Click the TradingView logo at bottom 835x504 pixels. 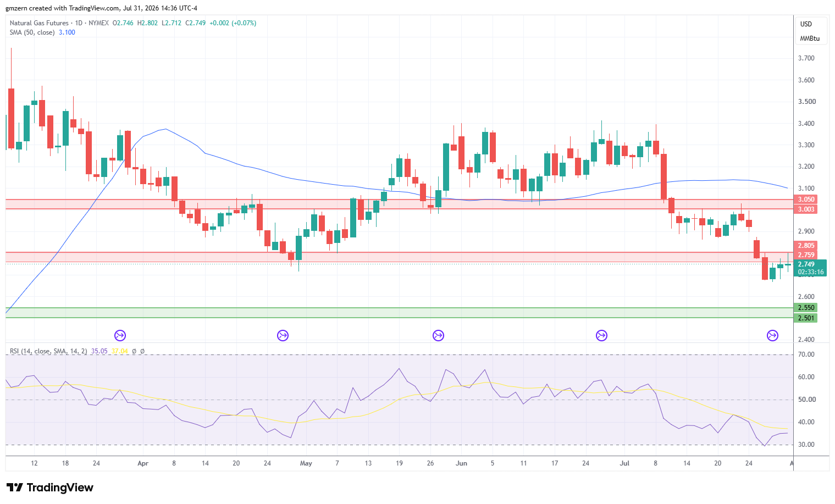(50, 488)
